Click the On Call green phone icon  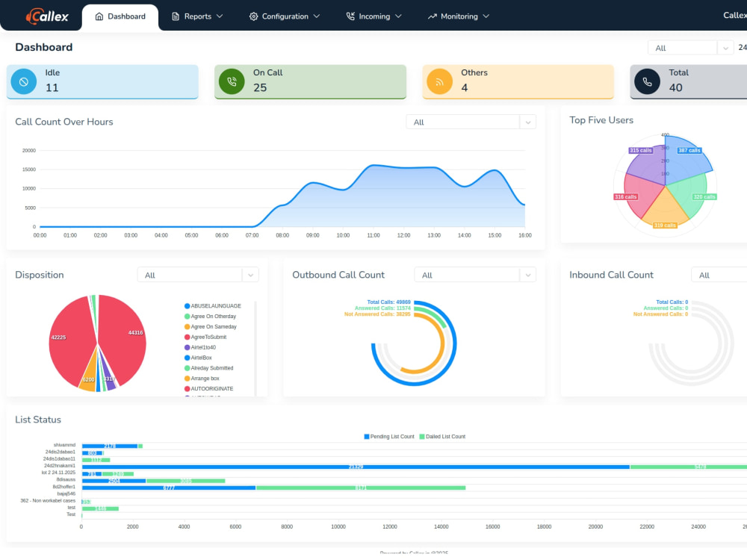coord(232,81)
